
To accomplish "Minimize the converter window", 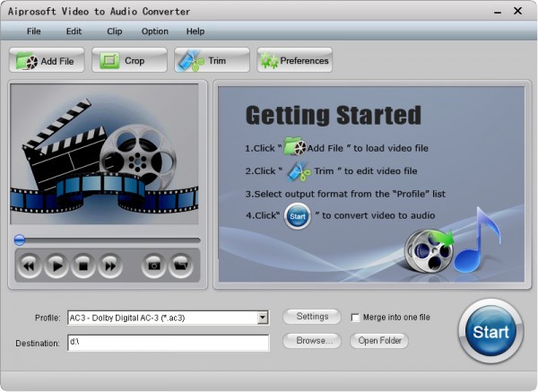I will pyautogui.click(x=498, y=13).
